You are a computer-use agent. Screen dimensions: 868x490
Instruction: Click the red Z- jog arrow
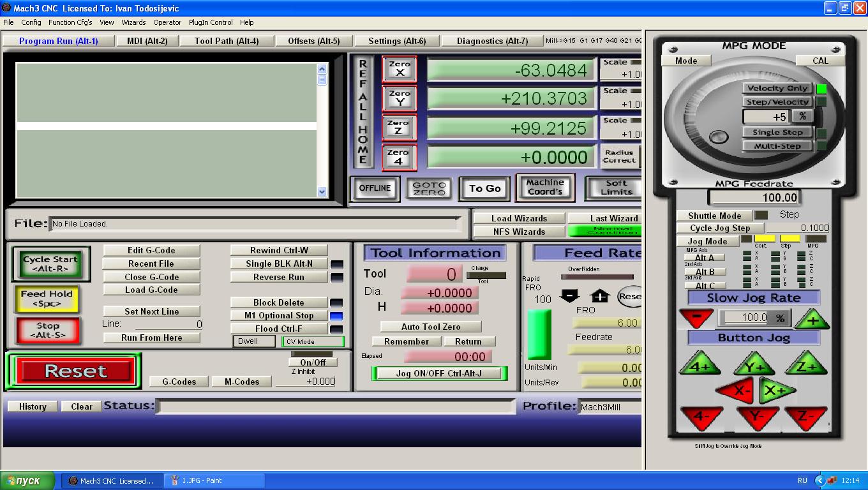coord(806,418)
